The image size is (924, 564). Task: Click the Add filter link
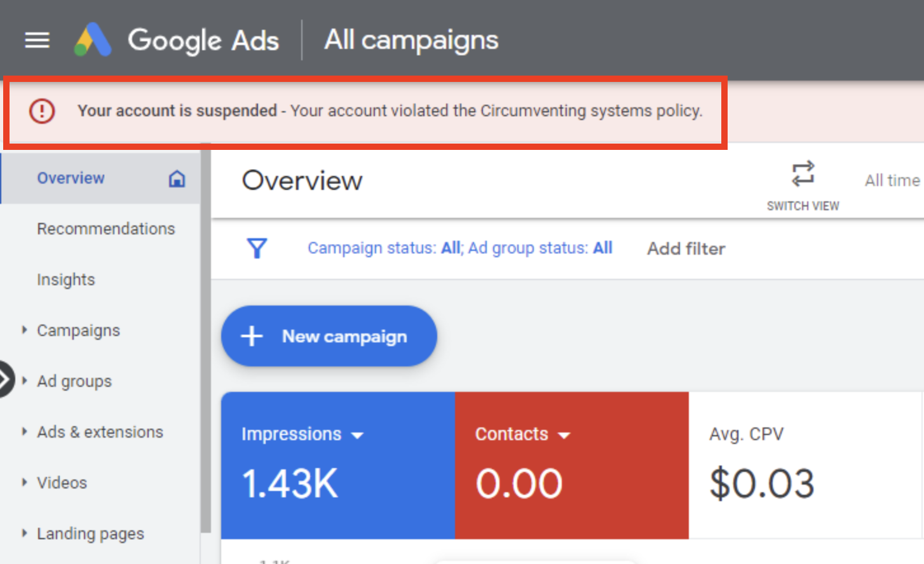pyautogui.click(x=686, y=248)
